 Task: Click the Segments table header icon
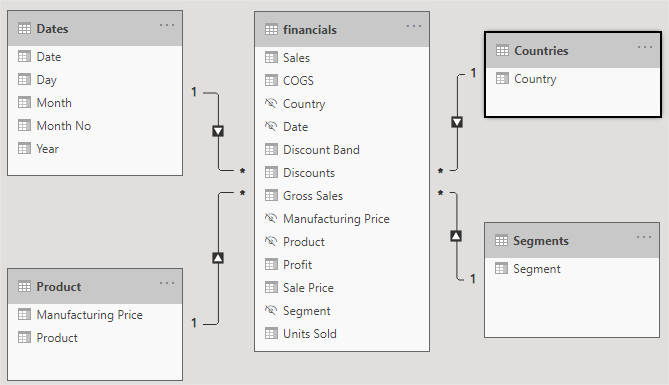[x=501, y=241]
